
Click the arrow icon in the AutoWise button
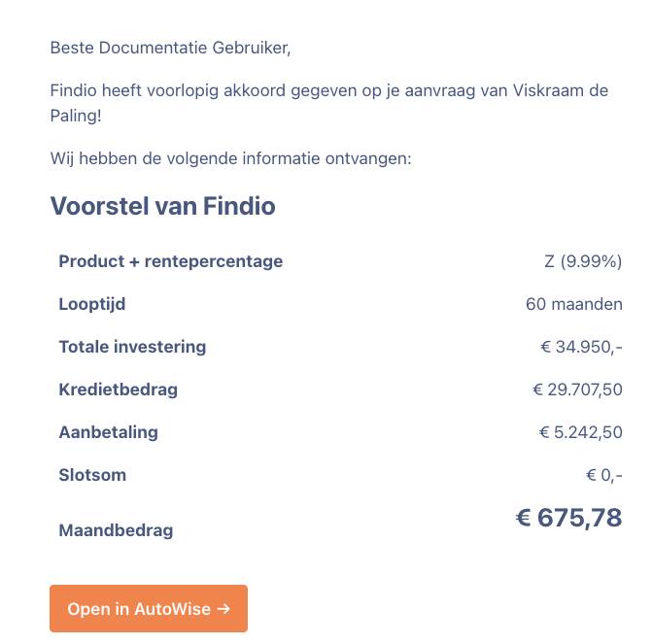click(223, 609)
